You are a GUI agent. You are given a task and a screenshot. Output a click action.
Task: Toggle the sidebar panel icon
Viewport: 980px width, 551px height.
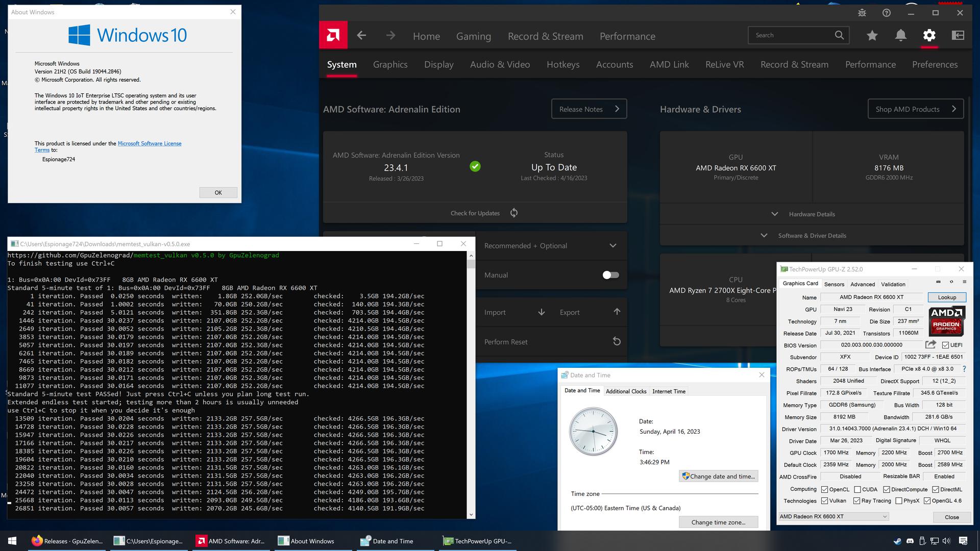958,35
